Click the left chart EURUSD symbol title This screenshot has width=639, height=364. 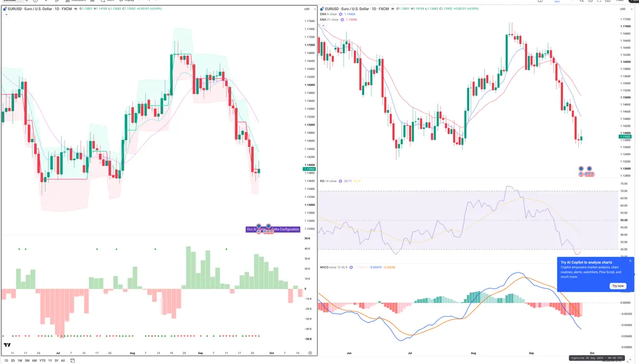coord(39,9)
